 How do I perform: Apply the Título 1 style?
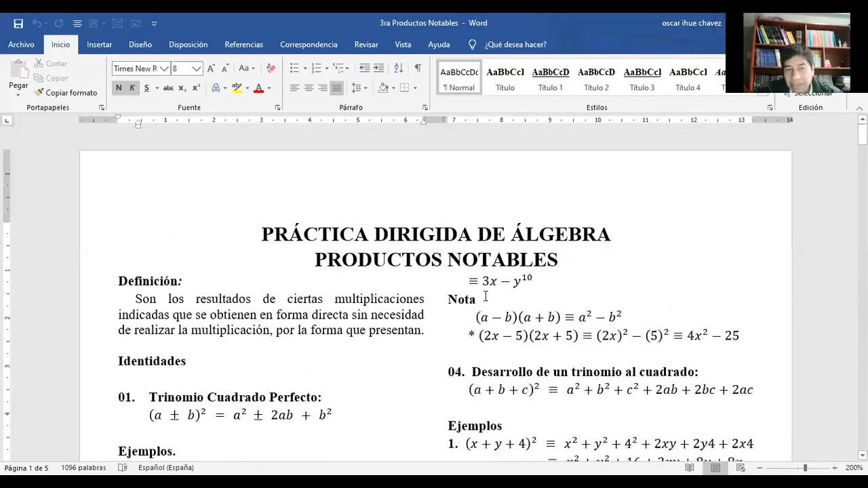pyautogui.click(x=550, y=79)
